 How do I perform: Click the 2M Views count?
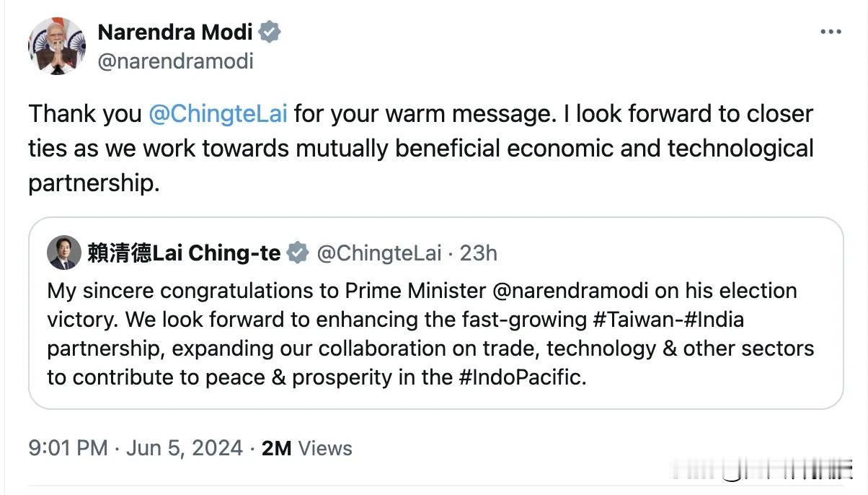coord(307,448)
